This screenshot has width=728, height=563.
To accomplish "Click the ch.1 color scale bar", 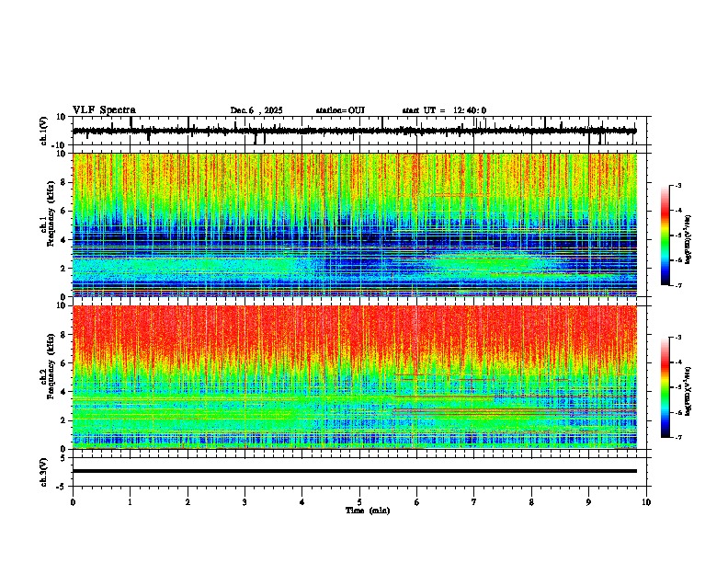I will click(x=665, y=236).
